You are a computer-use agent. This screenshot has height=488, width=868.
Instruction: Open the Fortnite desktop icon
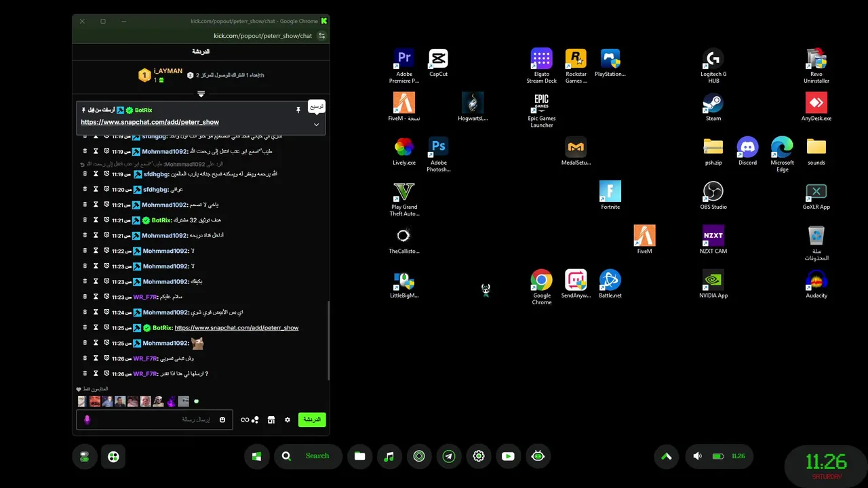tap(610, 195)
